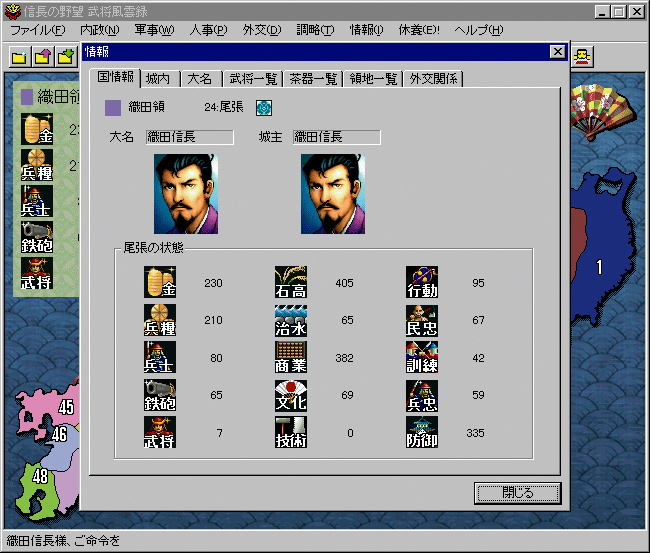Click the 武将 general icon in the 尾張の状態 panel

(x=160, y=432)
